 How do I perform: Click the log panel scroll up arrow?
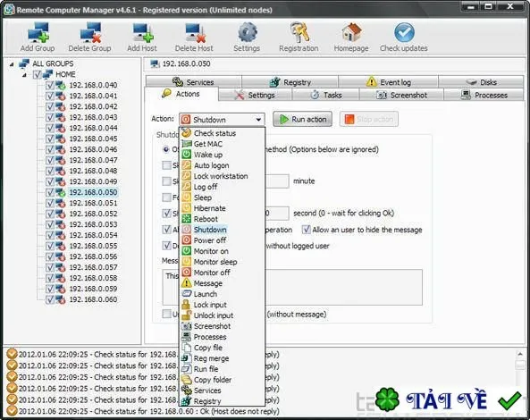pos(520,354)
